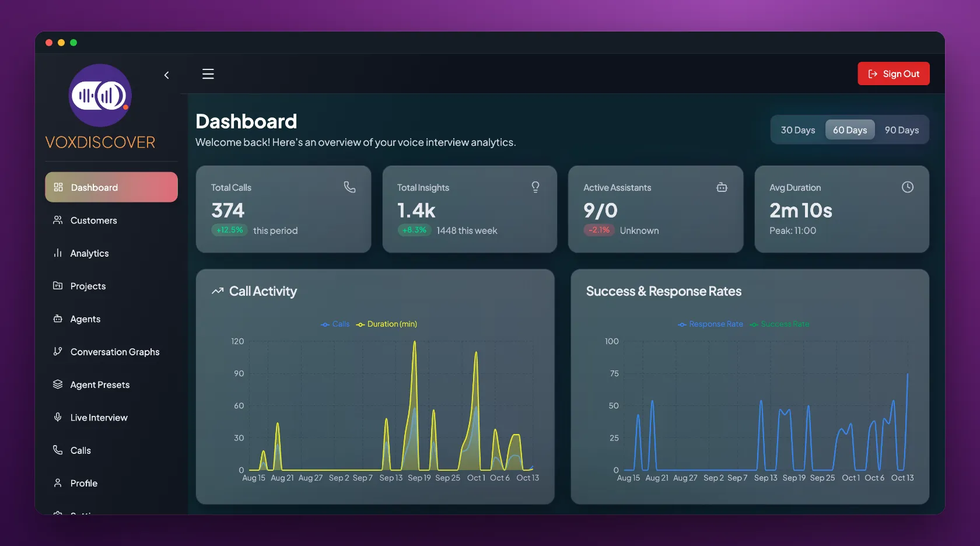Image resolution: width=980 pixels, height=546 pixels.
Task: Click the Conversation Graphs branch icon
Action: [58, 351]
